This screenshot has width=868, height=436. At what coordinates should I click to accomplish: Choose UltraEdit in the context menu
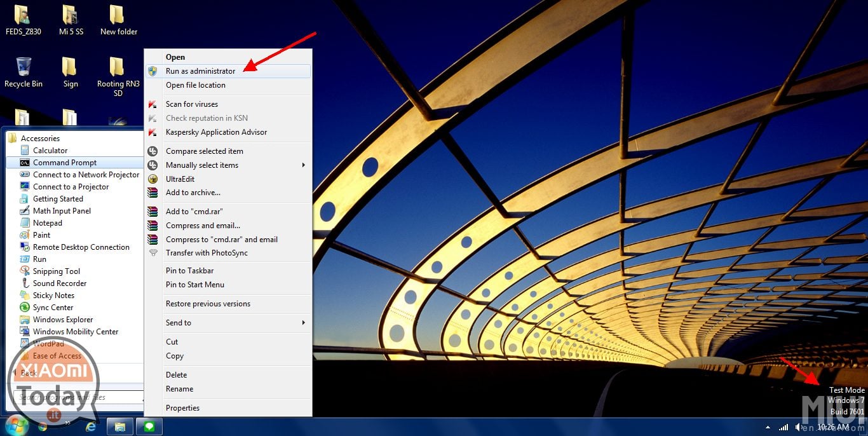click(x=229, y=179)
